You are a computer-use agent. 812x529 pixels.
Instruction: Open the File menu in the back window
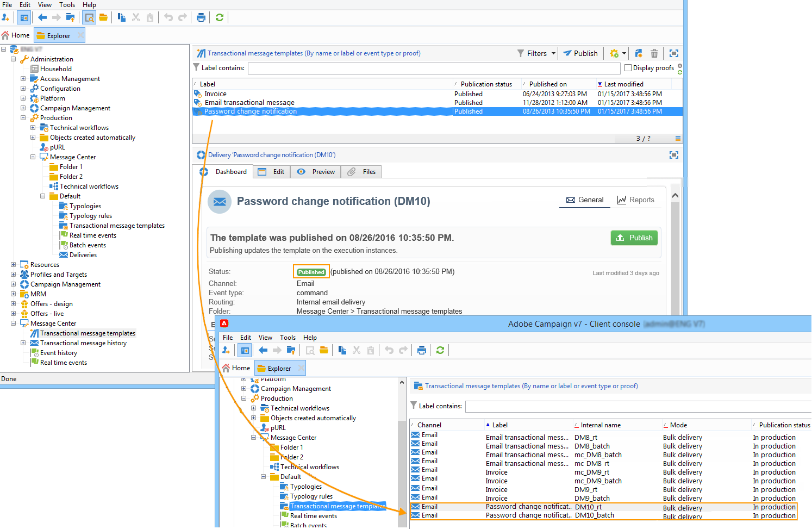(7, 5)
